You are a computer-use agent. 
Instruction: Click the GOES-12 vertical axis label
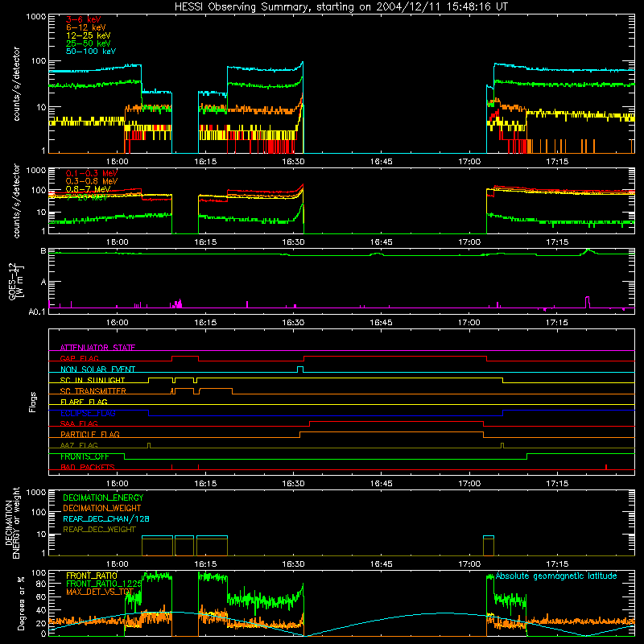(x=15, y=281)
